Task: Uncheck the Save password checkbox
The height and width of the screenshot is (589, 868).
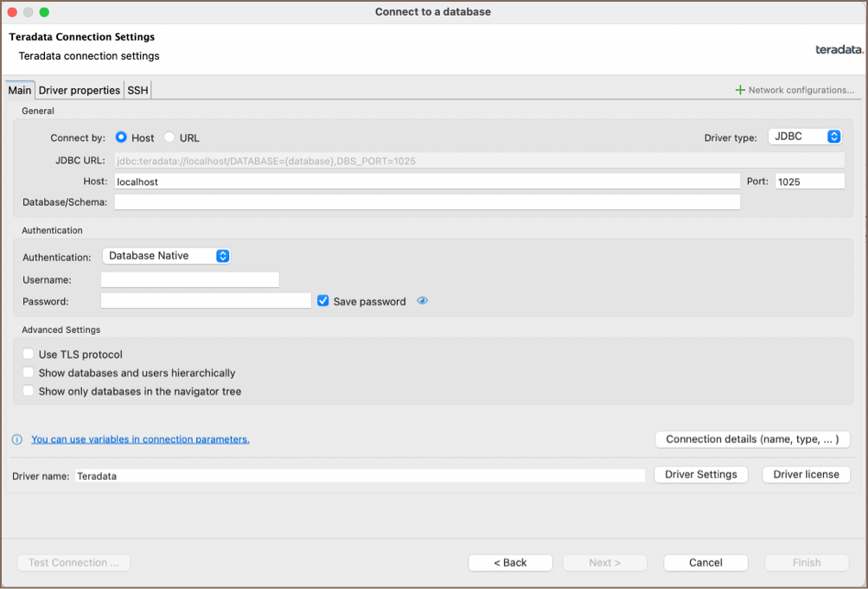Action: [323, 301]
